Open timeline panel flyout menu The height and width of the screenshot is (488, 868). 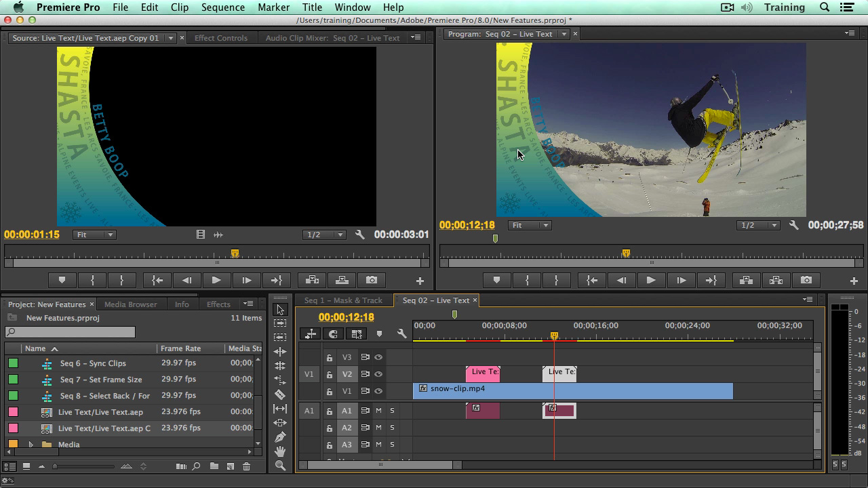pyautogui.click(x=808, y=299)
